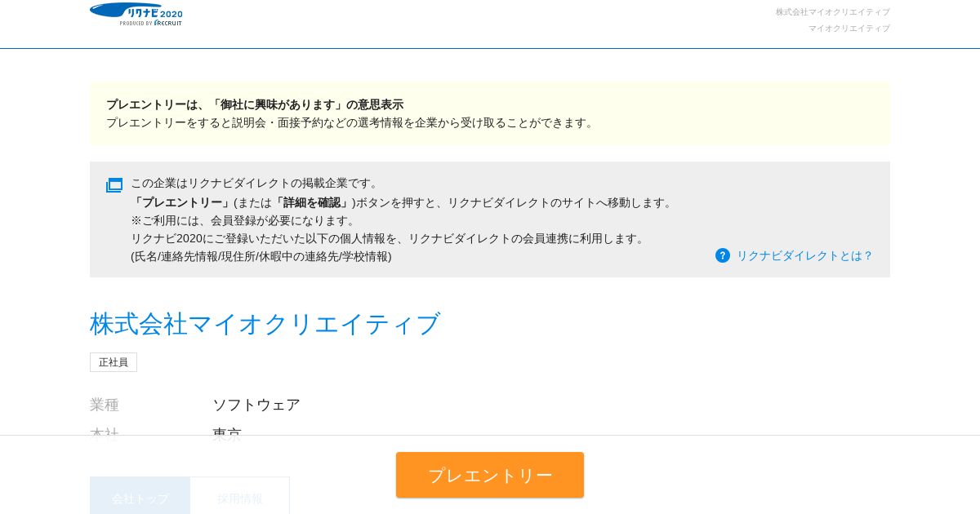This screenshot has height=514, width=980.
Task: Open the リクナビダイレクトとは？ link
Action: click(804, 255)
